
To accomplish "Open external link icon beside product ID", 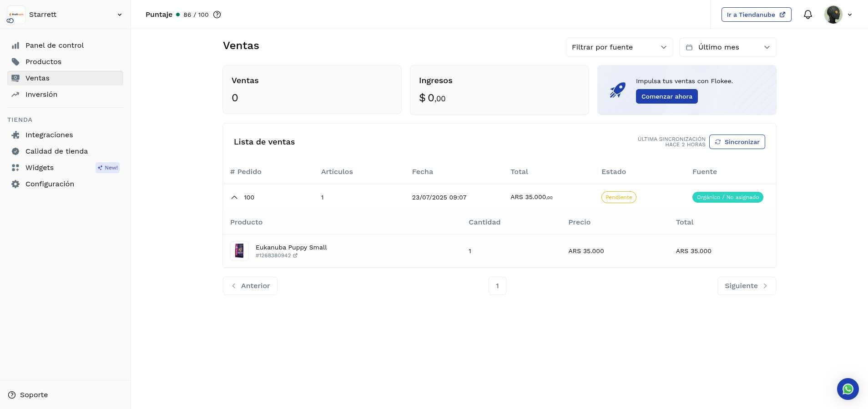I will pyautogui.click(x=295, y=256).
